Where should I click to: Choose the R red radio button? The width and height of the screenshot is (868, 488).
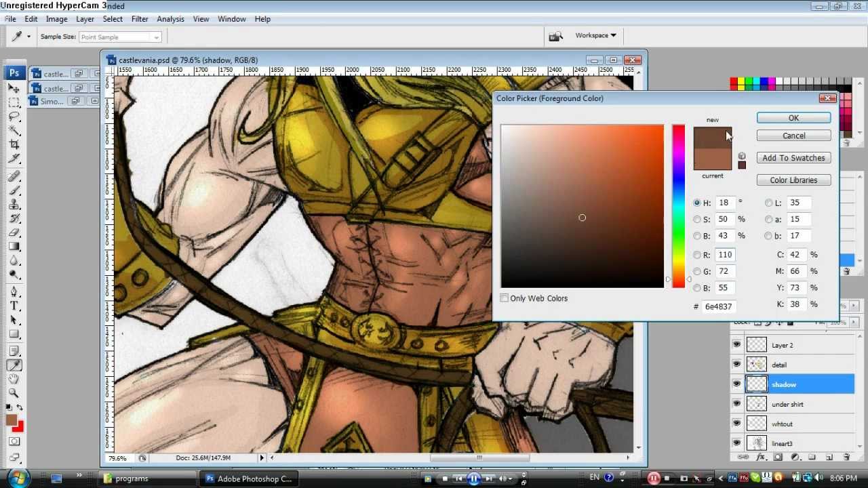[x=697, y=255]
